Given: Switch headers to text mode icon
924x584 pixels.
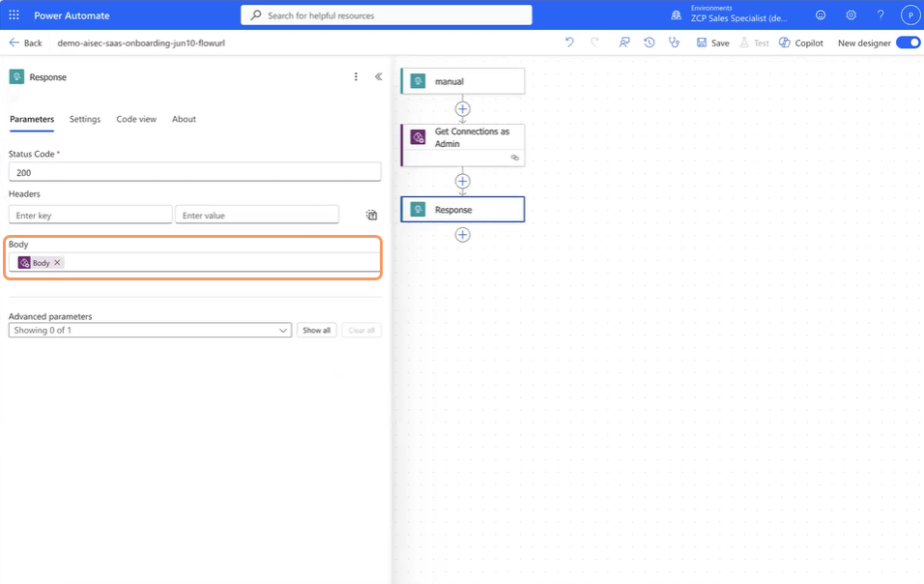Looking at the screenshot, I should tap(371, 215).
